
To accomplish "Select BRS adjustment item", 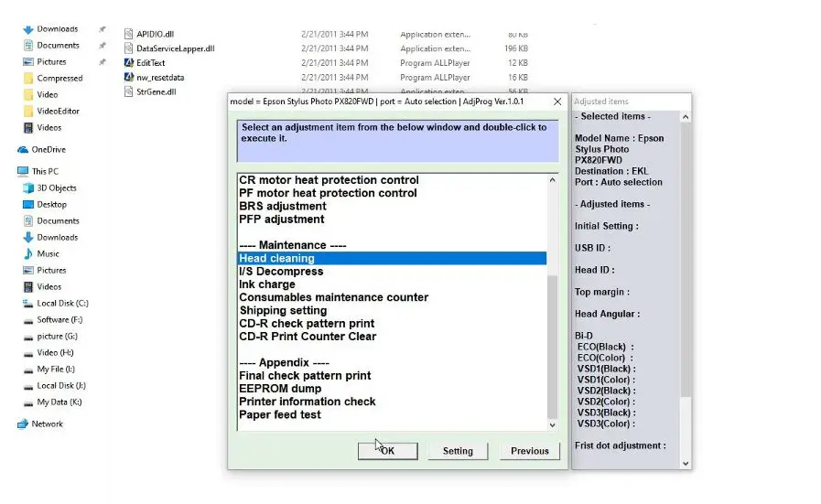I will point(283,206).
